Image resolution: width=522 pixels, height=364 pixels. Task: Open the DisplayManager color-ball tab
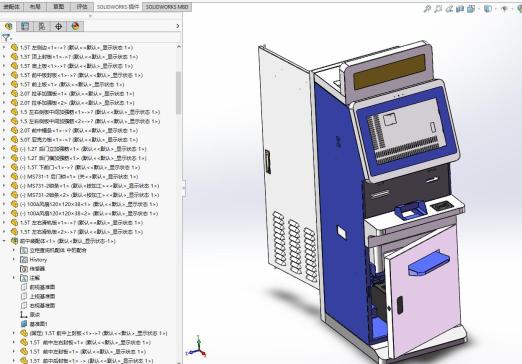point(75,26)
